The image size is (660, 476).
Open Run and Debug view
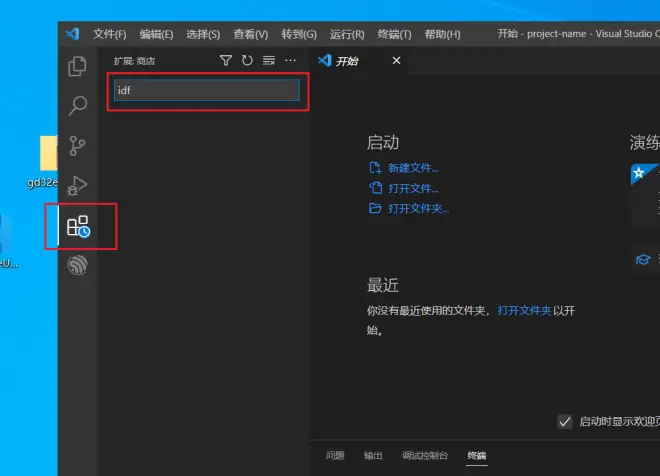tap(77, 185)
